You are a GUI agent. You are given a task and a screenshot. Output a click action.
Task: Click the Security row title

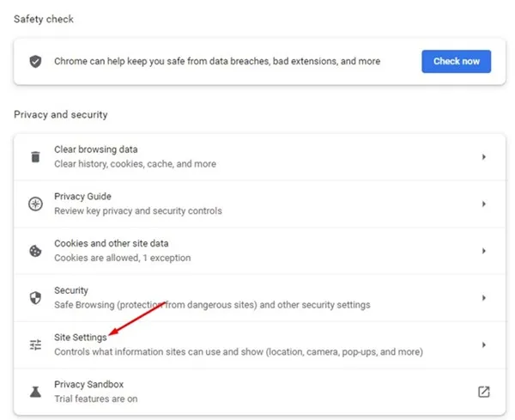pyautogui.click(x=71, y=290)
